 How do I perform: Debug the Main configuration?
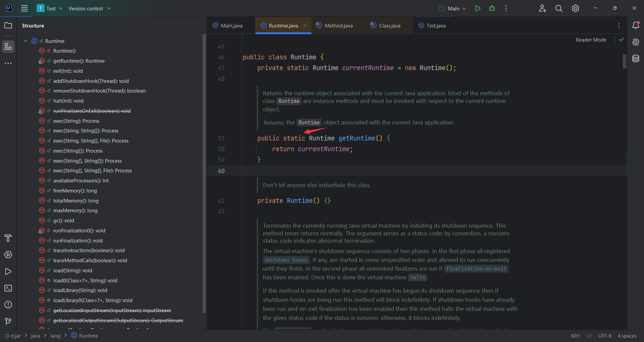492,8
